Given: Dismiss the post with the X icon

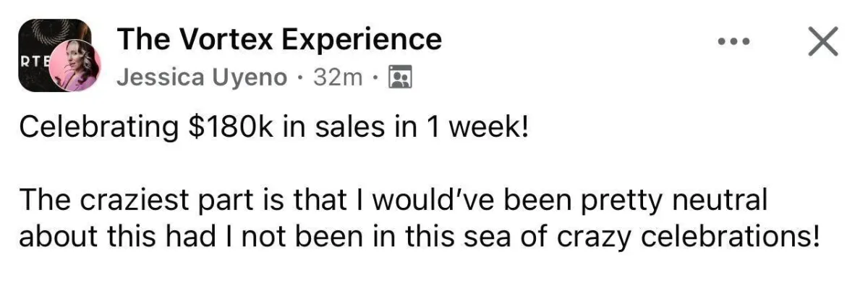Looking at the screenshot, I should tap(822, 42).
